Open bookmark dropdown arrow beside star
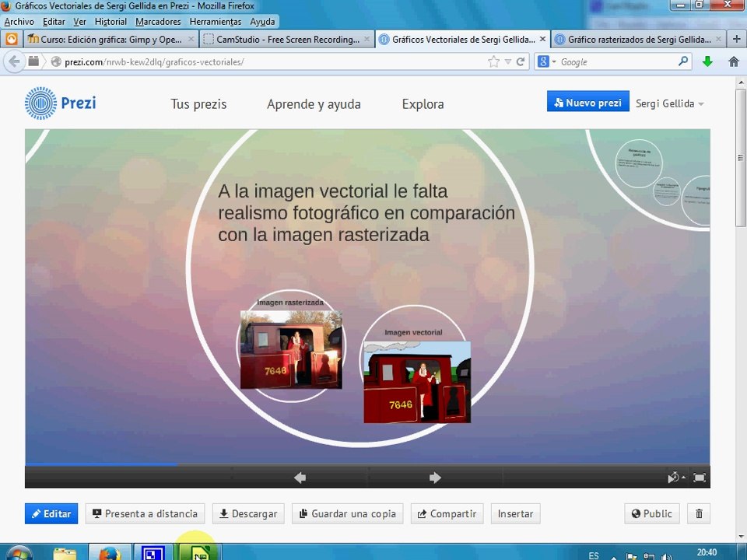This screenshot has width=747, height=560. (x=508, y=62)
